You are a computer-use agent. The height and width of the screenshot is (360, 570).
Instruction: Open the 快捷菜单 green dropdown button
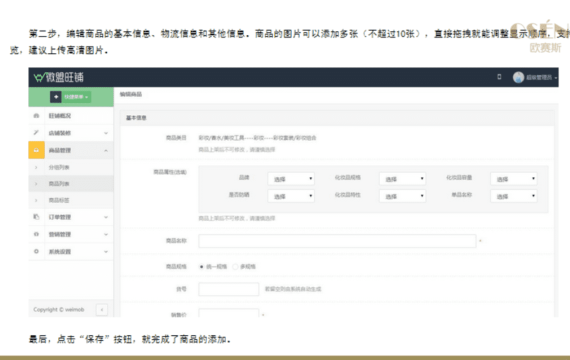click(x=76, y=97)
